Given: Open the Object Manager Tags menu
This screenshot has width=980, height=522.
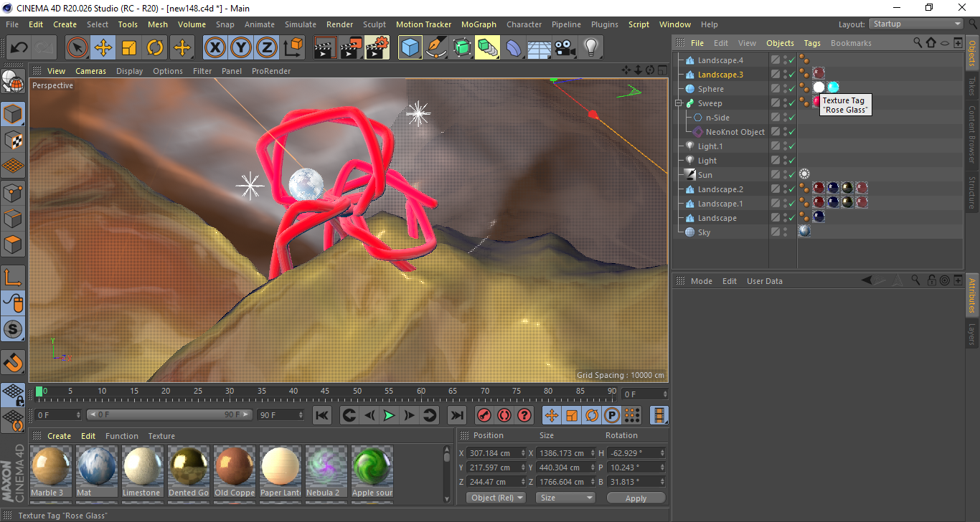Looking at the screenshot, I should [812, 43].
